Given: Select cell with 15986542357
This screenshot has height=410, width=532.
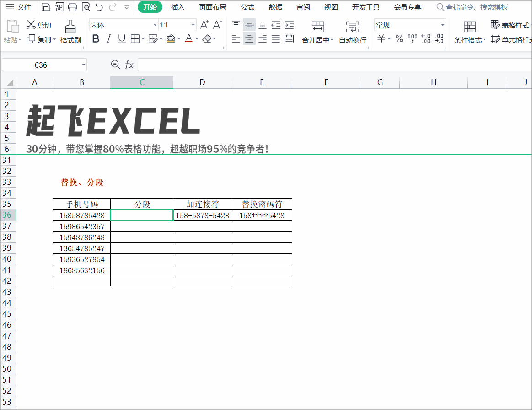Looking at the screenshot, I should 82,227.
